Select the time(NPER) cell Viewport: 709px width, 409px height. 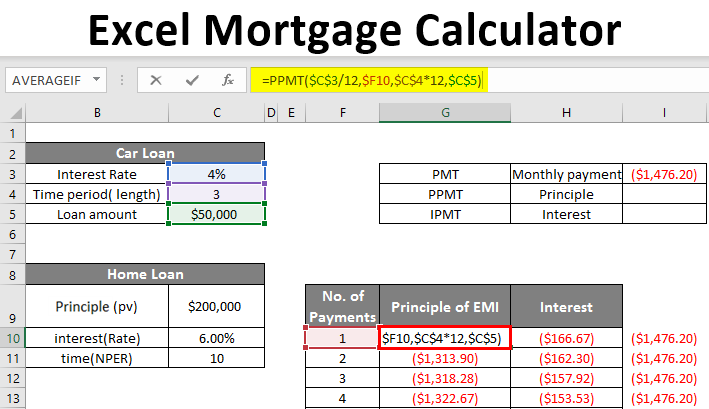97,358
